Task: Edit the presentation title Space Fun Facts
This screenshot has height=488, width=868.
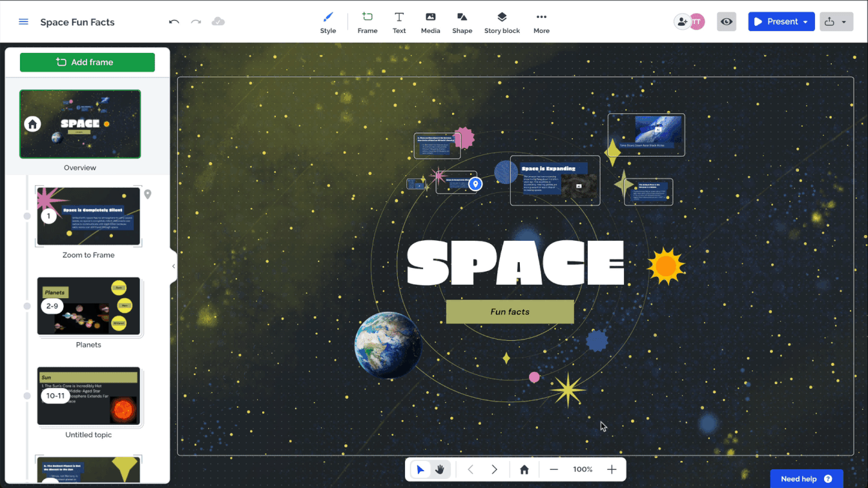Action: point(77,22)
